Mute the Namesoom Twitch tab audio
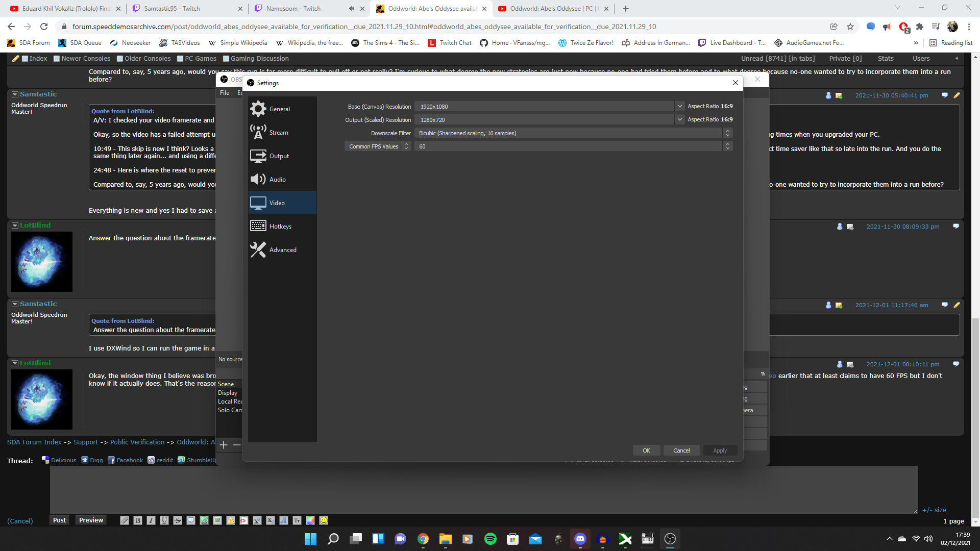Screen dimensions: 980x551 click(x=351, y=9)
